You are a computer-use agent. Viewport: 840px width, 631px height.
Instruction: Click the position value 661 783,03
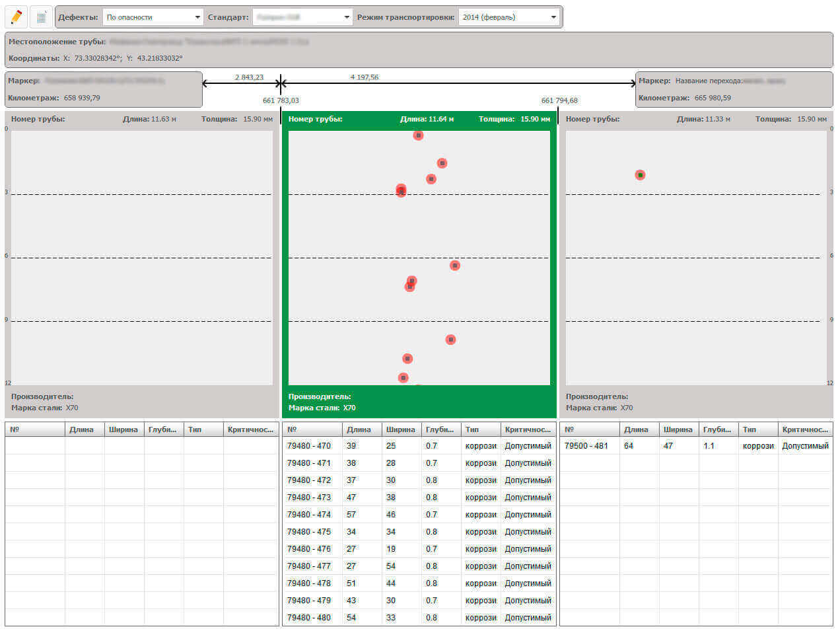tap(281, 100)
